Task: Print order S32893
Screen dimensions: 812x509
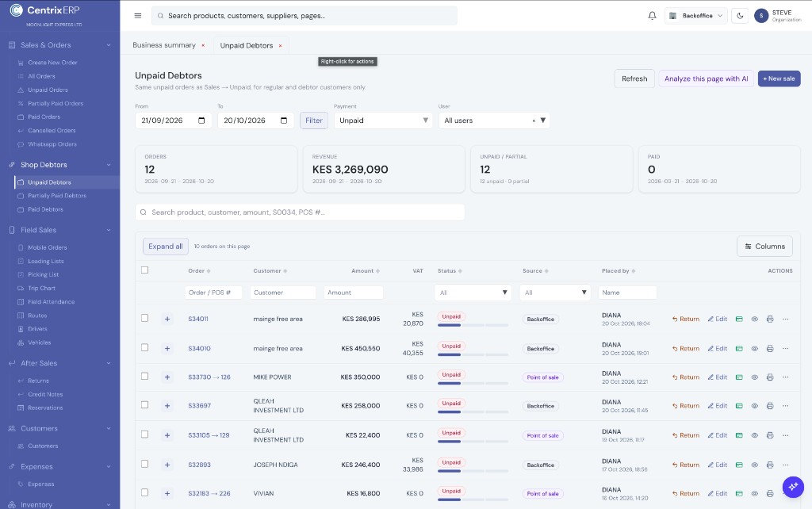Action: tap(770, 465)
